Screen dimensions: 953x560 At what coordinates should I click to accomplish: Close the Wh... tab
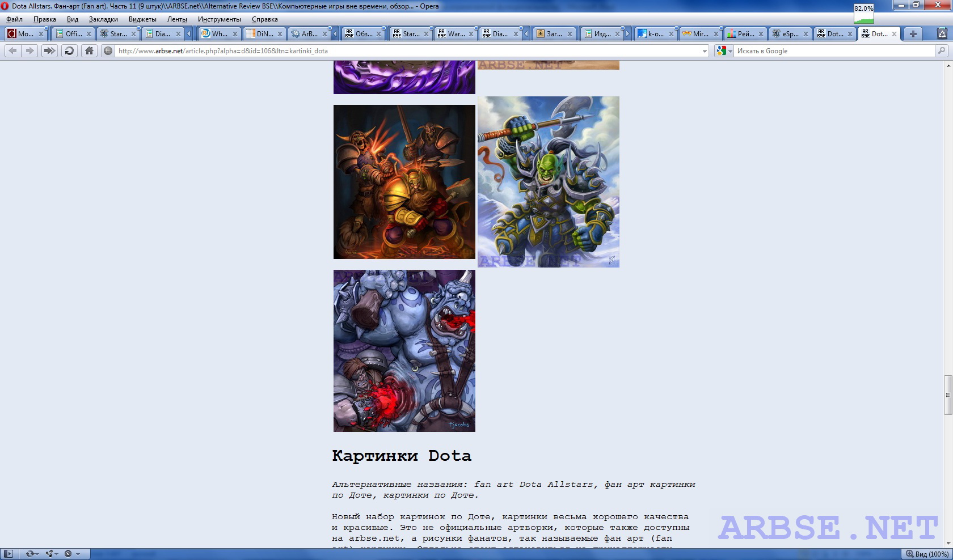235,34
